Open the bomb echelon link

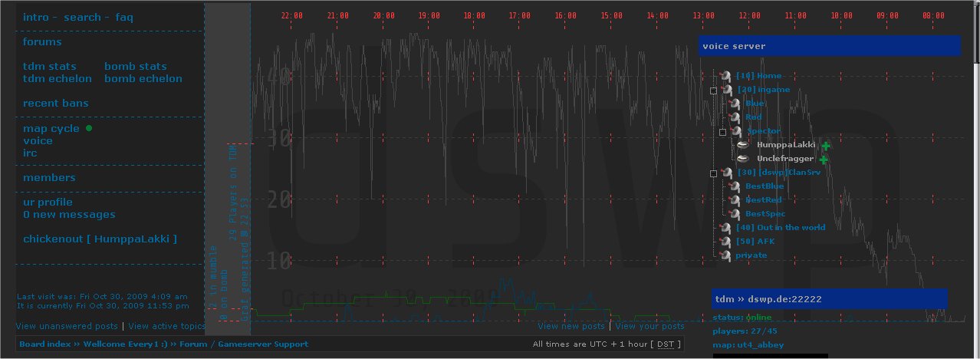pos(143,79)
